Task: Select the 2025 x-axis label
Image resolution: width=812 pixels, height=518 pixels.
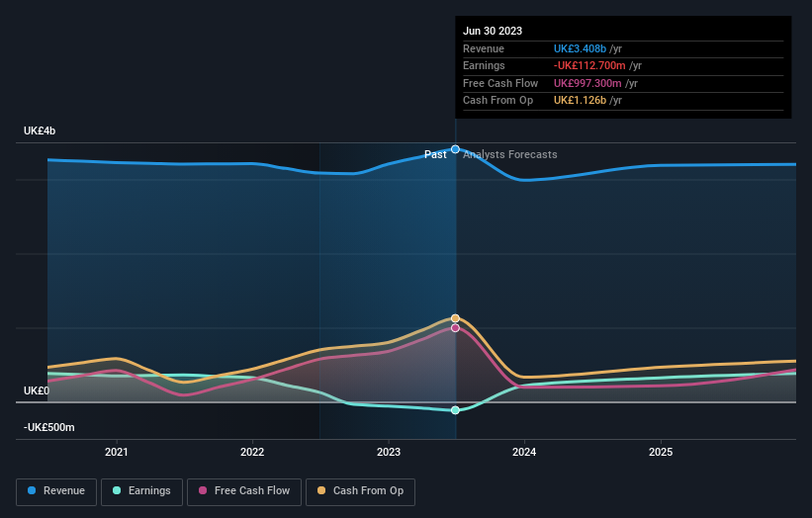Action: pos(661,453)
